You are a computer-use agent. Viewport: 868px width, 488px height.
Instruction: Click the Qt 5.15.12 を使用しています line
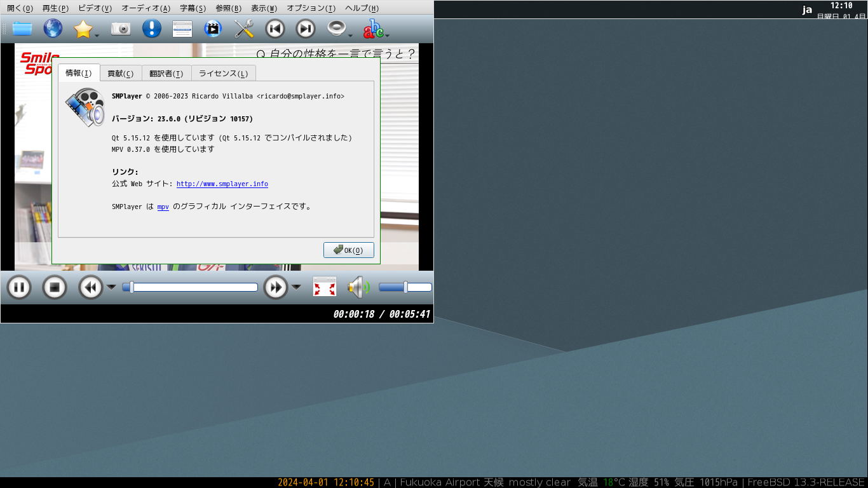232,138
